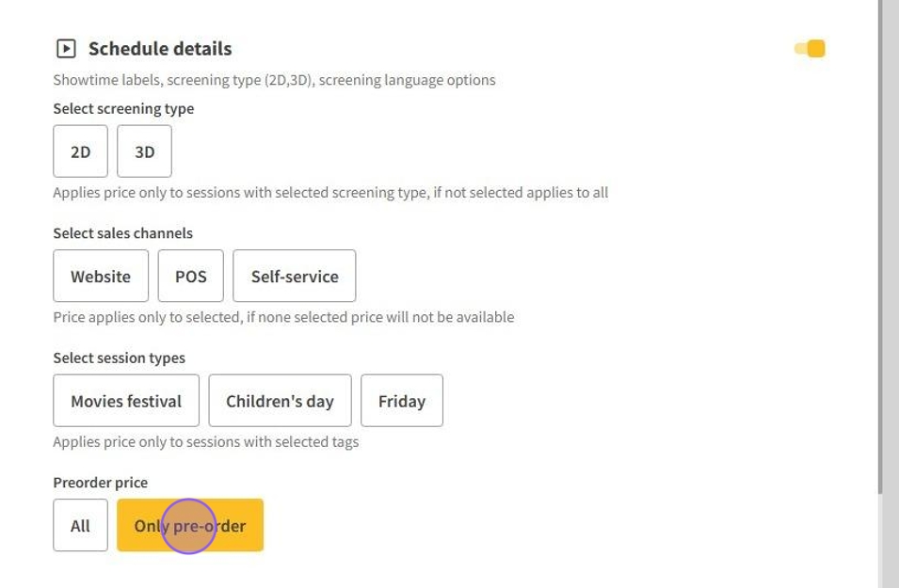Click the Select screening type label

123,109
